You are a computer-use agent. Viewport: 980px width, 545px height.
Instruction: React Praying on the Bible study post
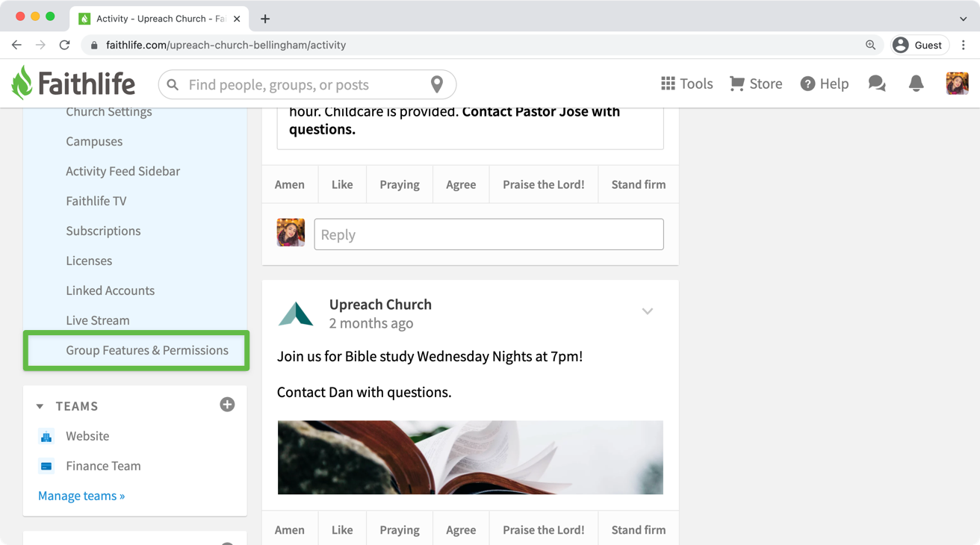400,529
